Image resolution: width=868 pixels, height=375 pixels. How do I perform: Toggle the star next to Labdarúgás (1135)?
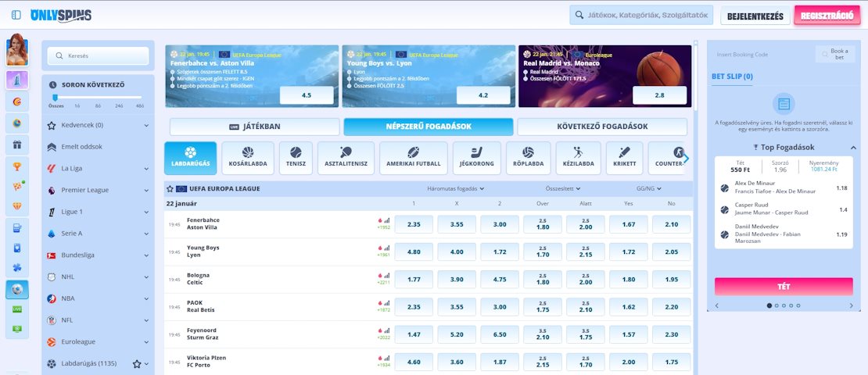(137, 364)
